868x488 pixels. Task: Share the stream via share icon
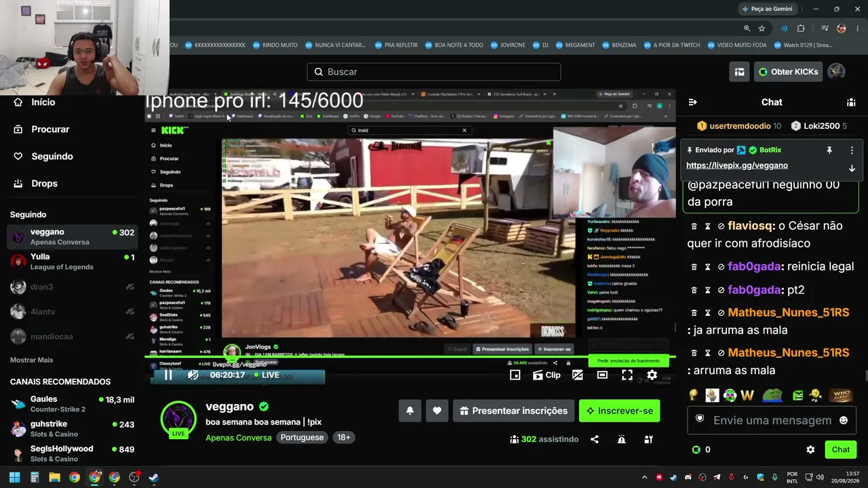pos(595,439)
